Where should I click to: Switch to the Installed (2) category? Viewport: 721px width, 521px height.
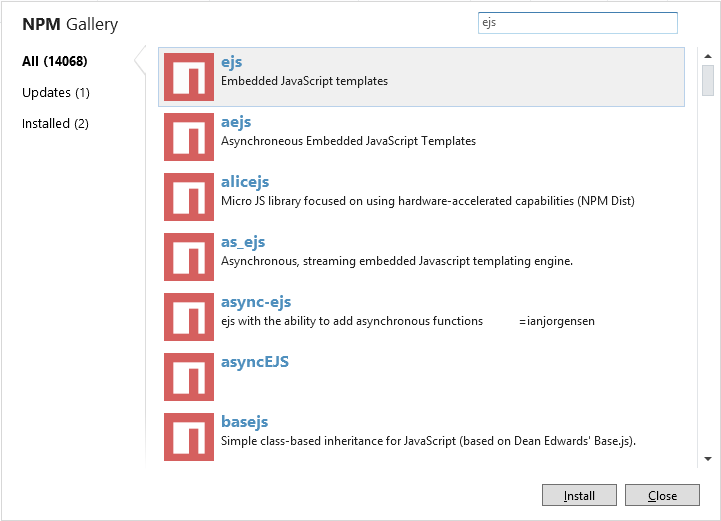[55, 124]
